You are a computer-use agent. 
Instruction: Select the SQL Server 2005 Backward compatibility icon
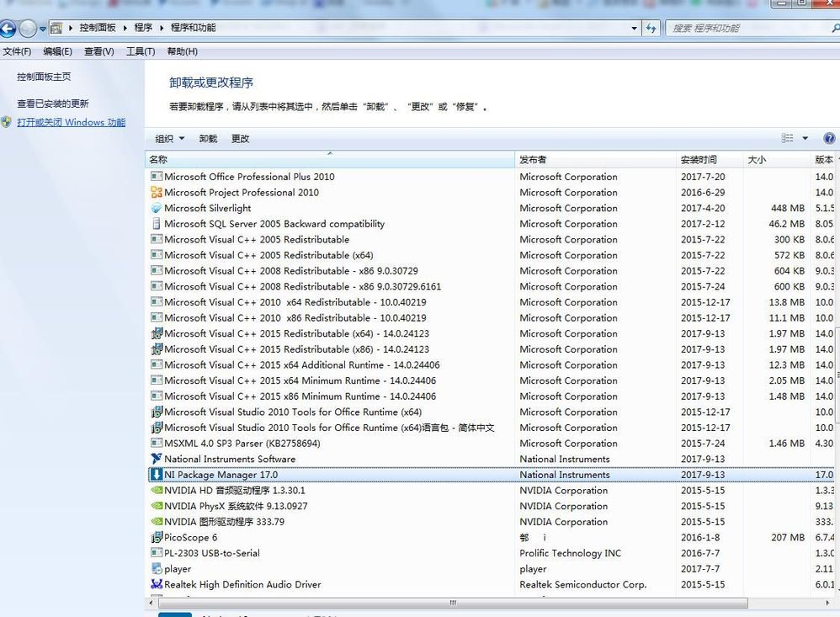point(157,223)
